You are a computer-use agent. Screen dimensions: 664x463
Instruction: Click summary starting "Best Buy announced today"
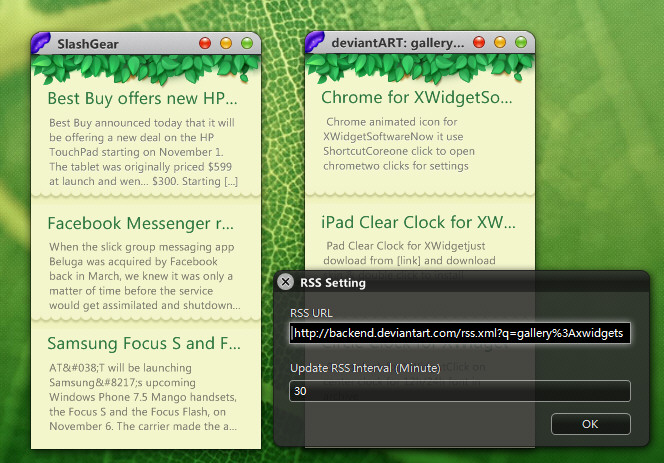[x=144, y=152]
